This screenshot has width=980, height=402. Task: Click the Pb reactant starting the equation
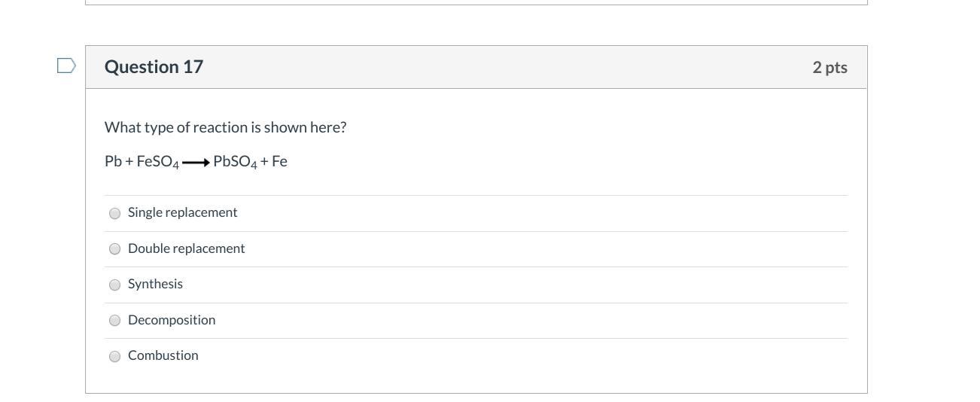pos(113,161)
